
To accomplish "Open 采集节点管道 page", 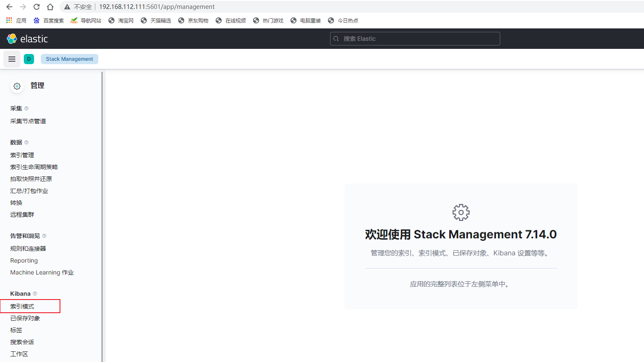I will pos(28,121).
